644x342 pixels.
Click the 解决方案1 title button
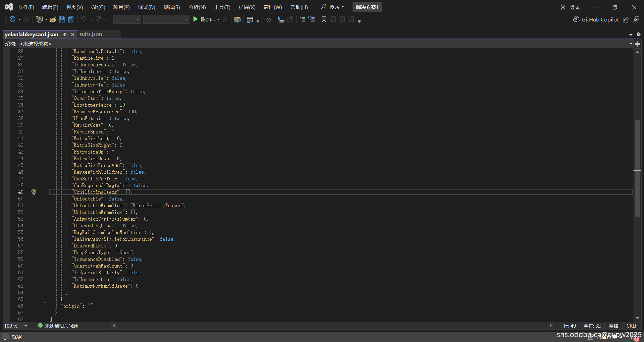pos(367,7)
